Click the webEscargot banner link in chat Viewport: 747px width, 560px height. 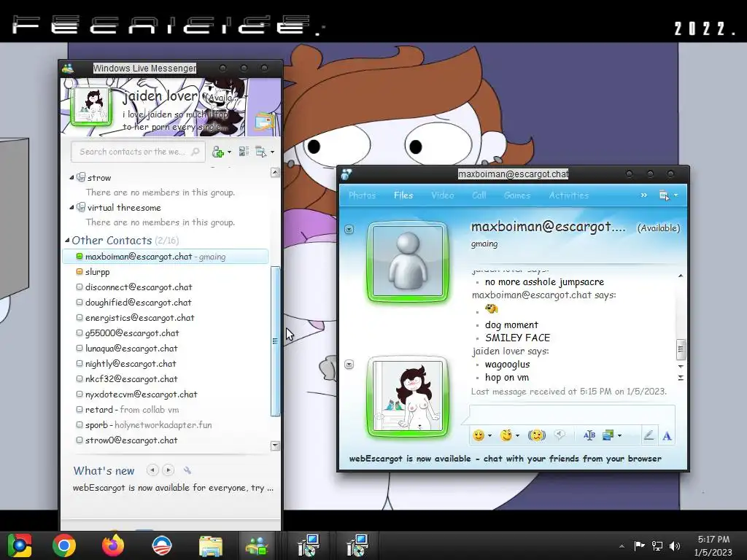[x=506, y=459]
